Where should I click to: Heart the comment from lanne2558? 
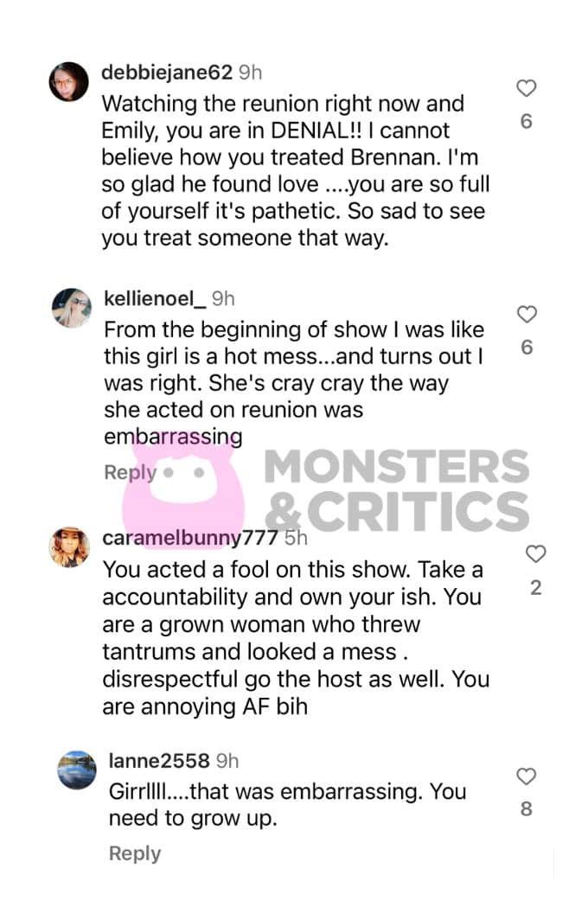pos(527,776)
